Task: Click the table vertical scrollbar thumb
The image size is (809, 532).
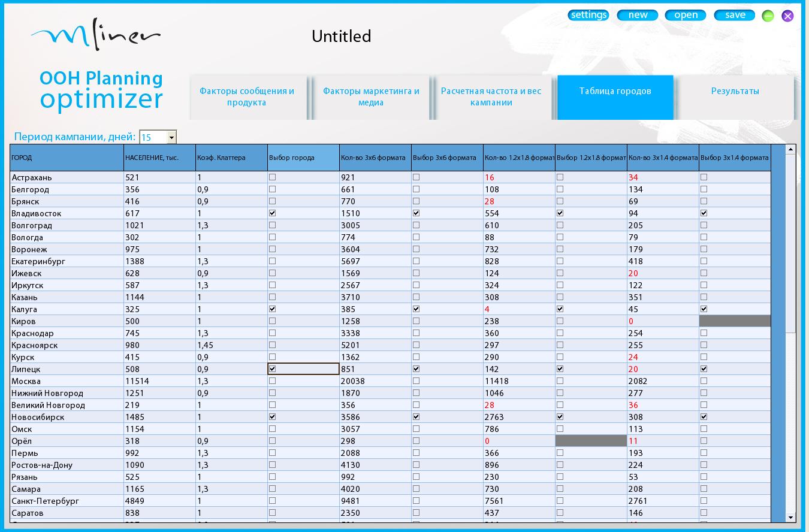Action: click(790, 243)
